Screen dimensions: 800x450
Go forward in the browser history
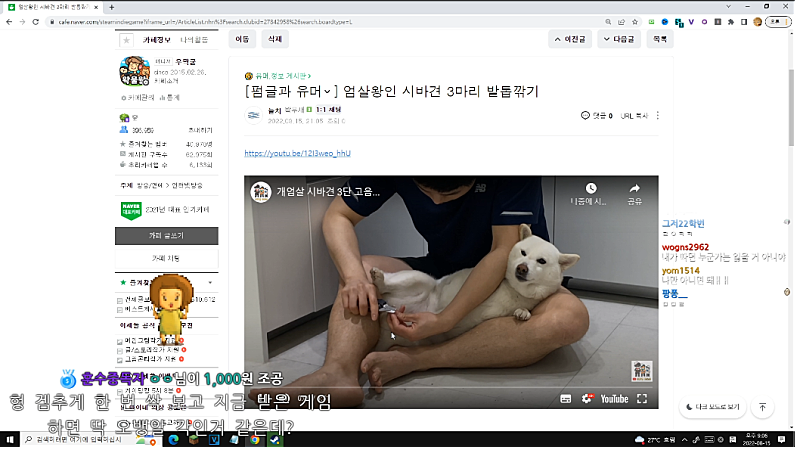pos(22,22)
